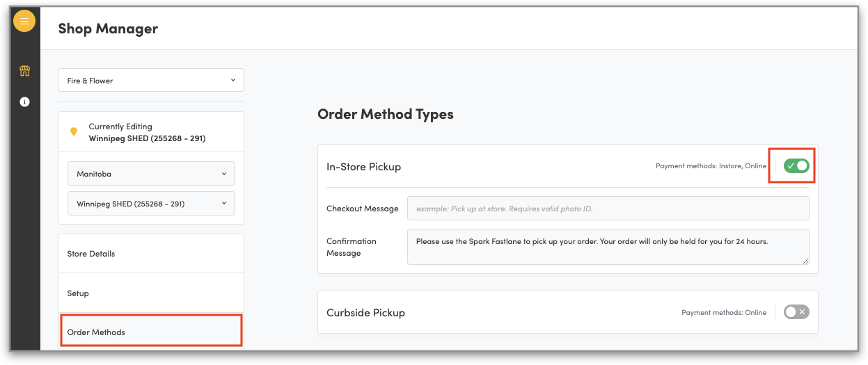Viewport: 868px width, 365px height.
Task: Open the Store Details section
Action: (151, 254)
